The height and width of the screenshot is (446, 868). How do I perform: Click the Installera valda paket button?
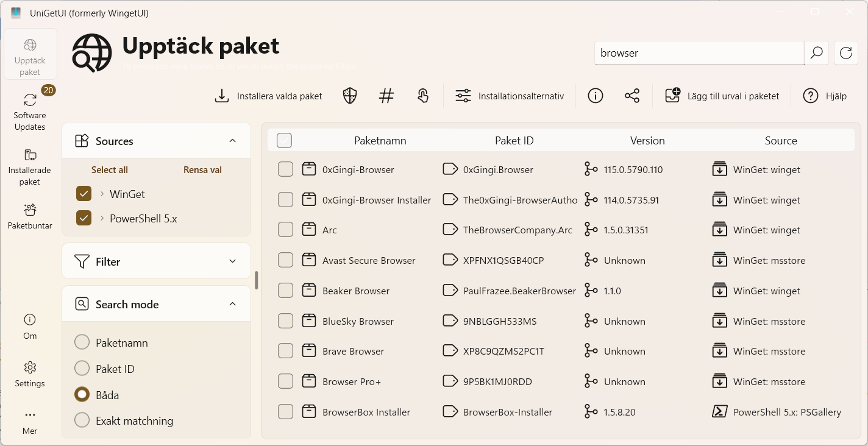click(268, 96)
